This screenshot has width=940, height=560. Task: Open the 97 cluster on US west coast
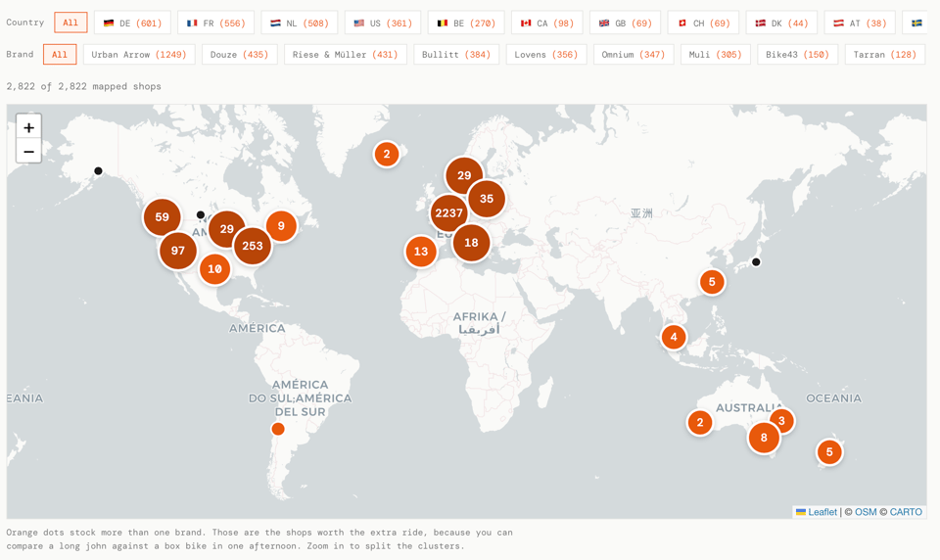[x=178, y=251]
